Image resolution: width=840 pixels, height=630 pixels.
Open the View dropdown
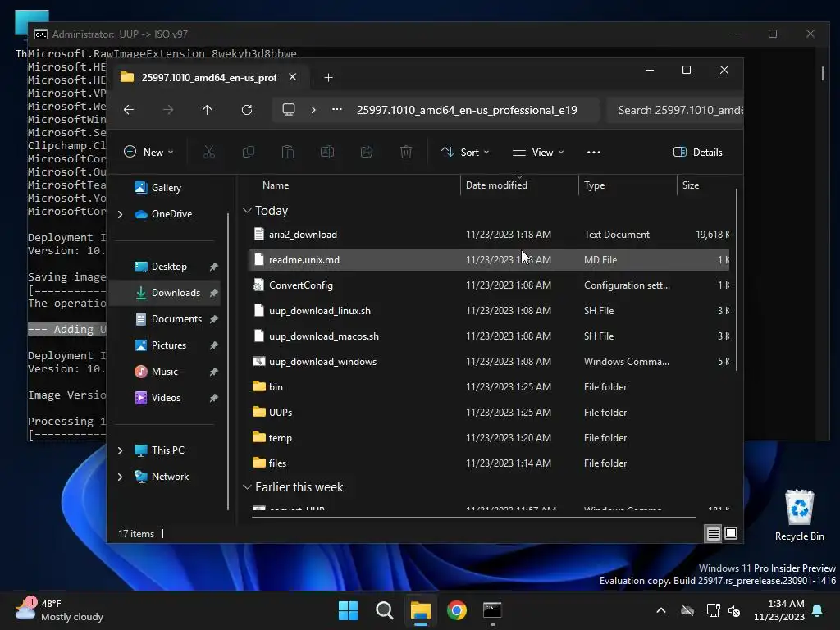pos(538,152)
